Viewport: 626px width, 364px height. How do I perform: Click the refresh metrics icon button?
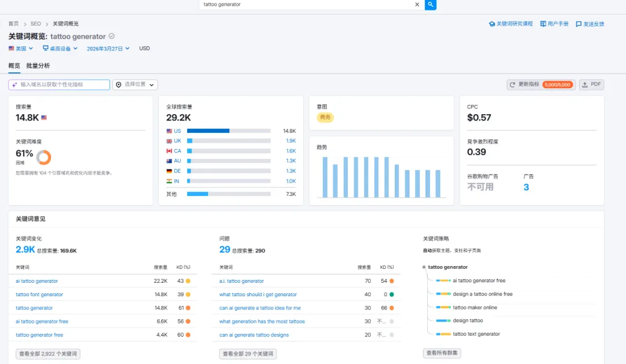coord(512,85)
